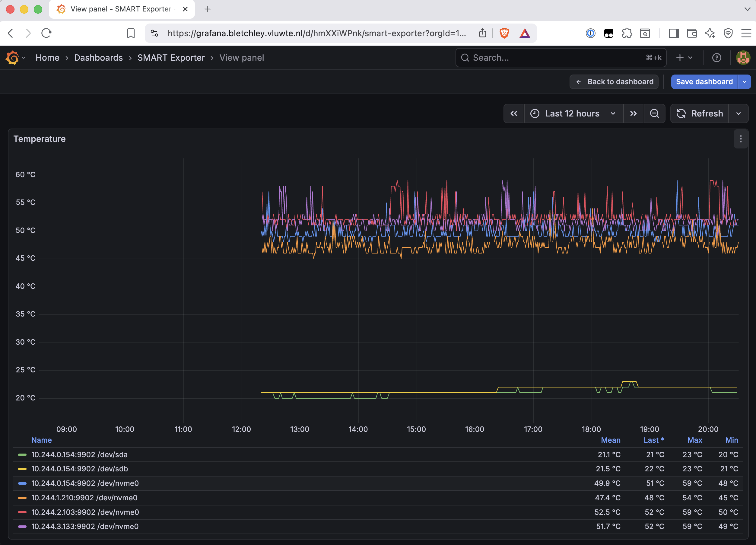This screenshot has width=756, height=545.
Task: Reload the page
Action: pos(46,33)
